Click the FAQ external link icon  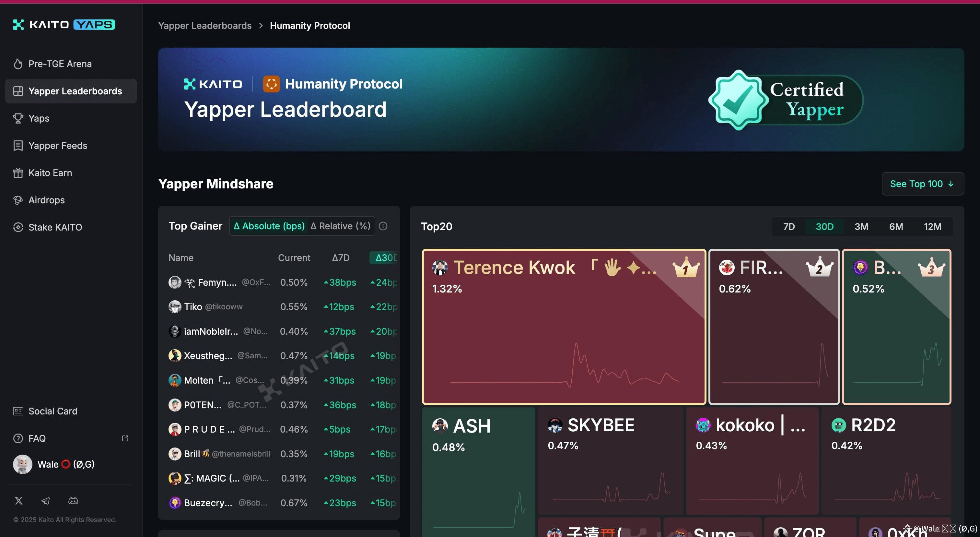125,438
